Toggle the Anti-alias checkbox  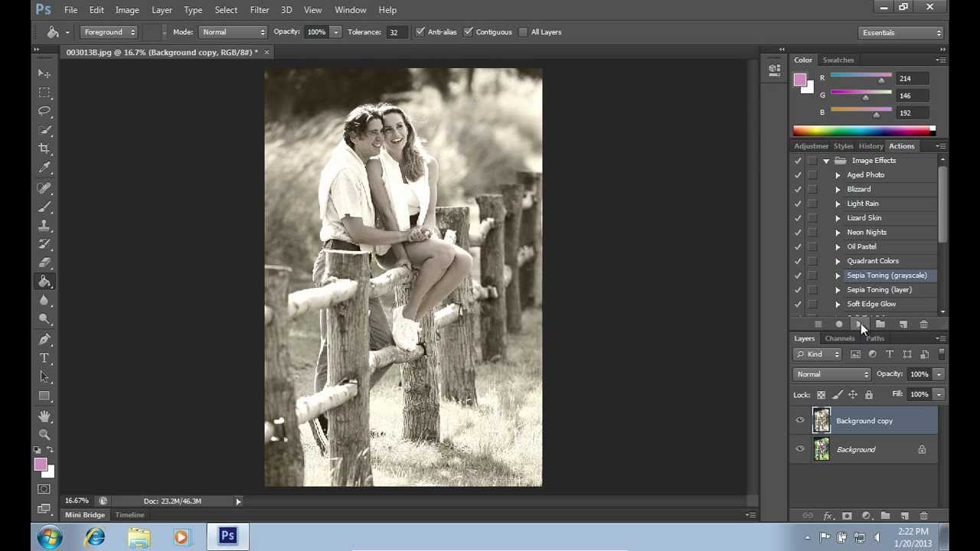[420, 32]
